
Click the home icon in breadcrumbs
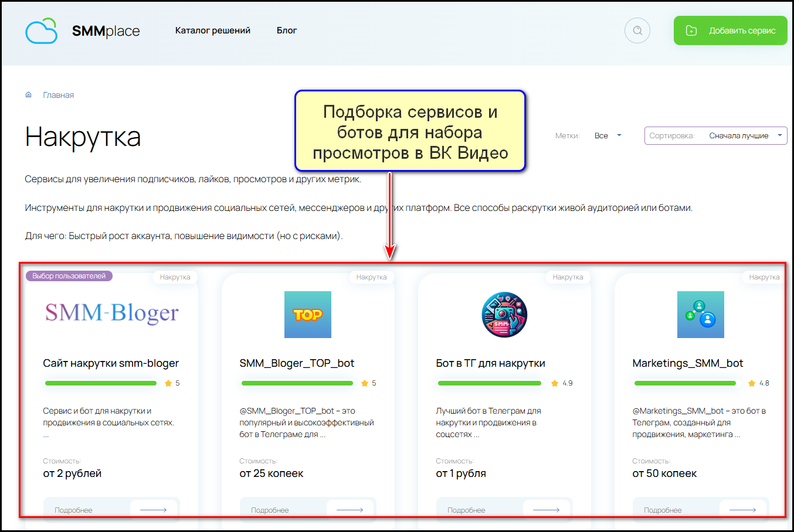tap(28, 95)
